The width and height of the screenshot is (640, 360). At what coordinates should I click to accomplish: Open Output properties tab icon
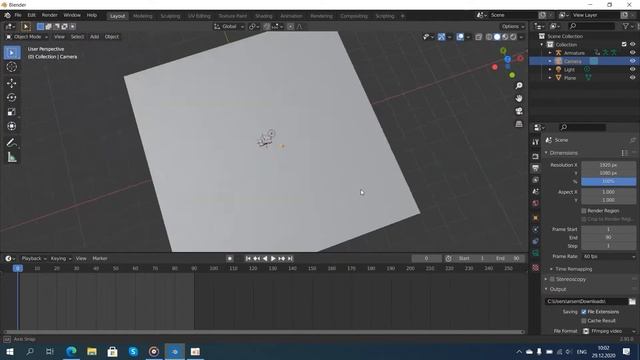[x=536, y=168]
